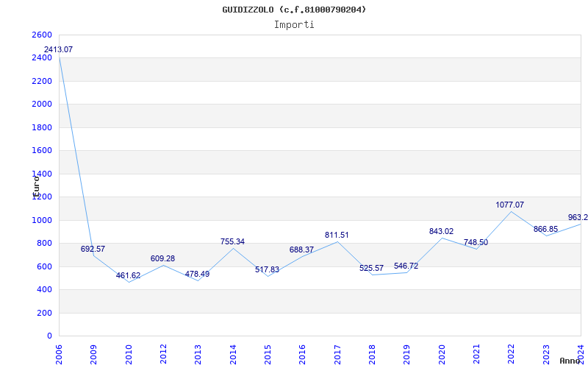Click the 2006 x-axis year label
588x368 pixels.
point(59,355)
